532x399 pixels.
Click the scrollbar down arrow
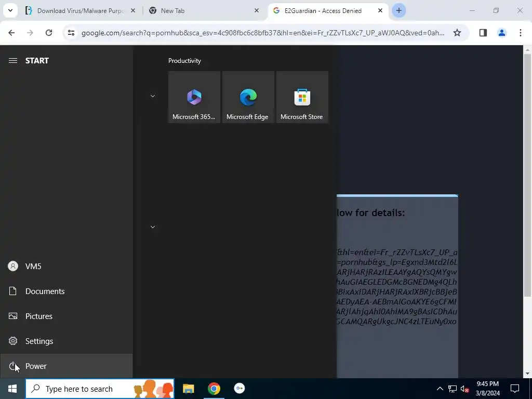click(527, 374)
